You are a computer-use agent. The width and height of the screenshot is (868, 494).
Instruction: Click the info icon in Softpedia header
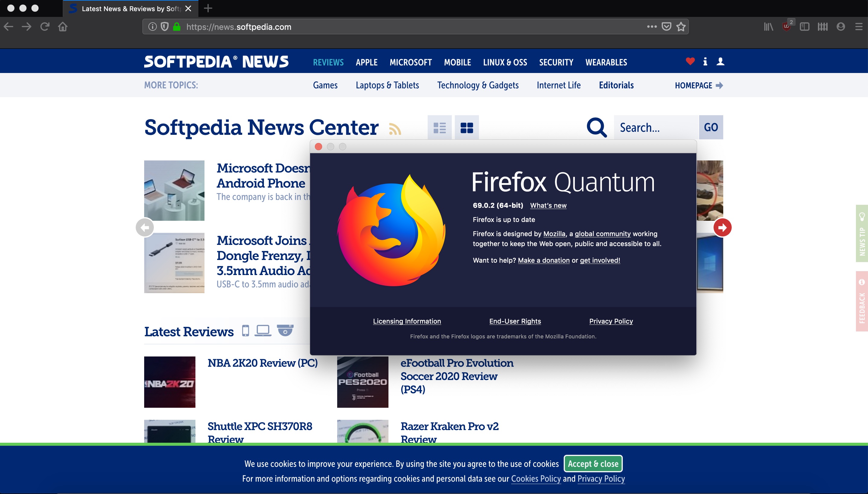(705, 62)
